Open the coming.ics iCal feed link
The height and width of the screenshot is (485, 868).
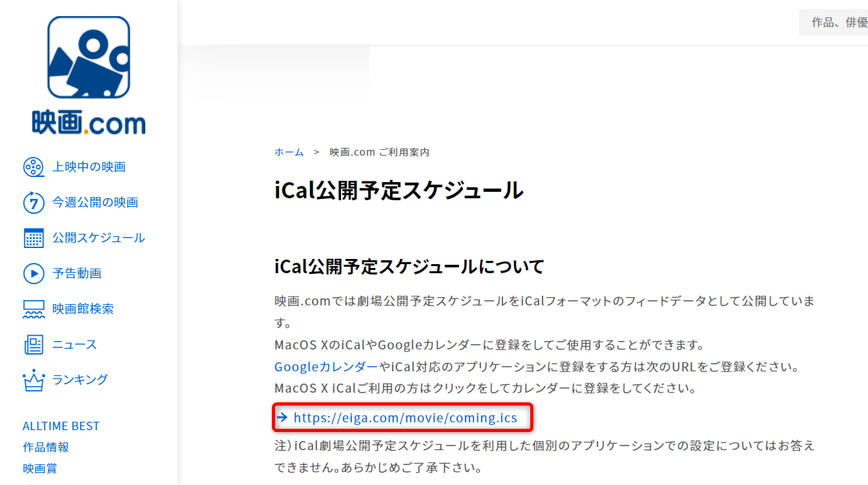click(405, 418)
